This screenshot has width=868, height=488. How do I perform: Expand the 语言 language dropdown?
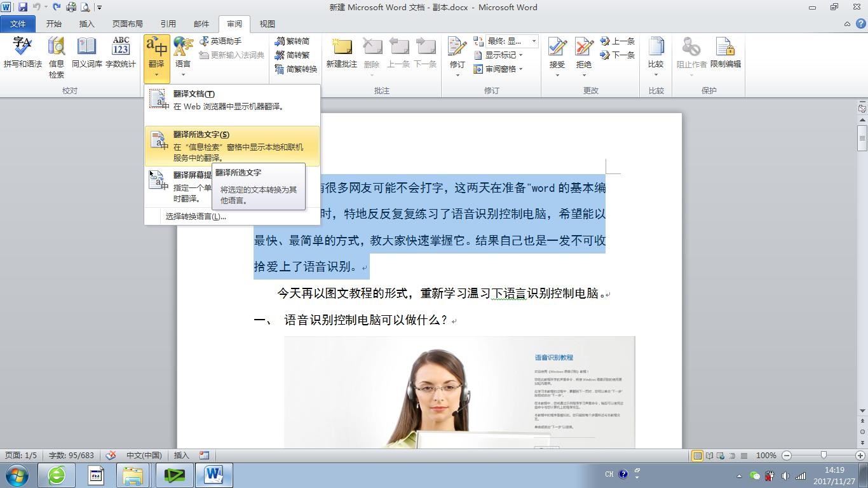(183, 57)
